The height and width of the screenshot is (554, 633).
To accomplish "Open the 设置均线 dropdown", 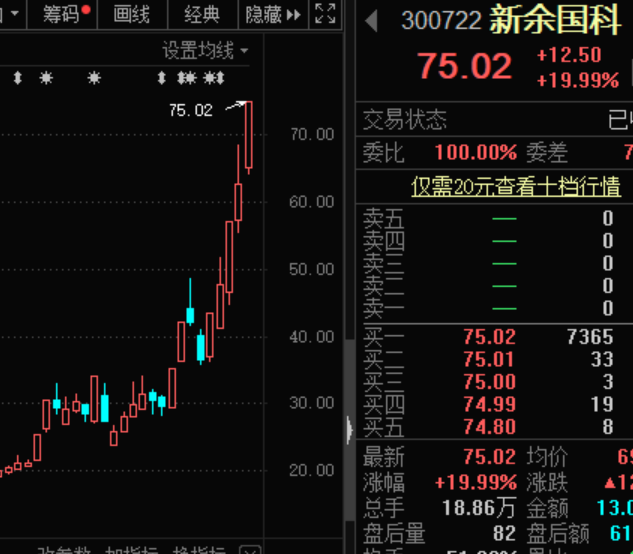I will [205, 51].
